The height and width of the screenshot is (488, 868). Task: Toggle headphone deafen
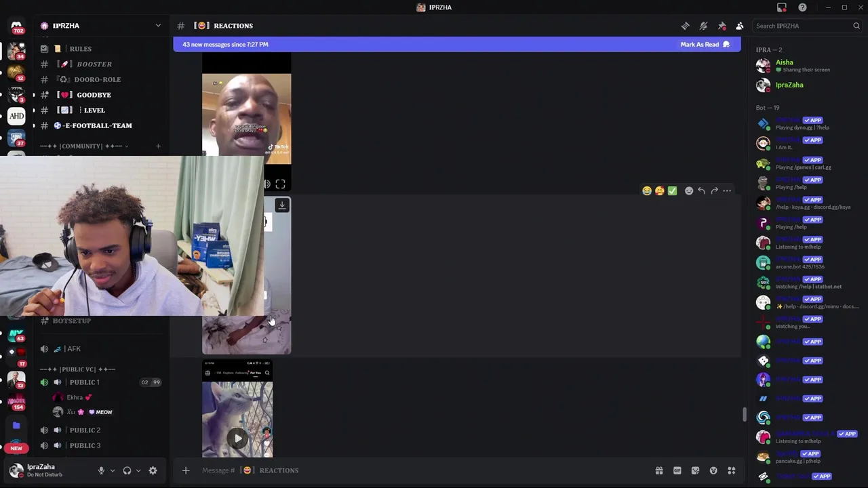127,470
